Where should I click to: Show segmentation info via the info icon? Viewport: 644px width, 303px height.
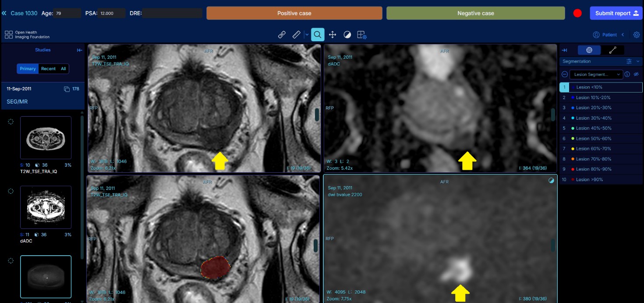[x=627, y=75]
